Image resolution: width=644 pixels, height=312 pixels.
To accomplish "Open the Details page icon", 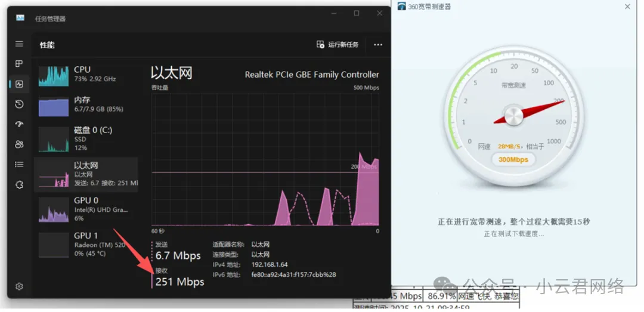I will click(19, 165).
